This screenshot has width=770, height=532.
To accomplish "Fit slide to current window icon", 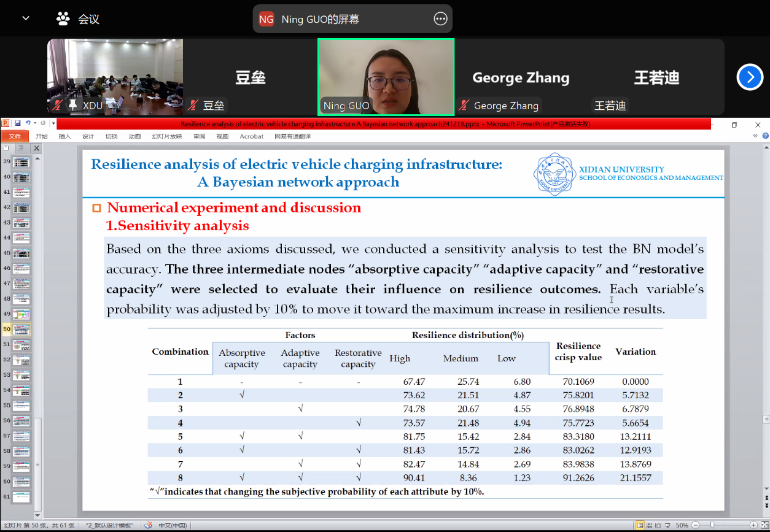I will [763, 525].
